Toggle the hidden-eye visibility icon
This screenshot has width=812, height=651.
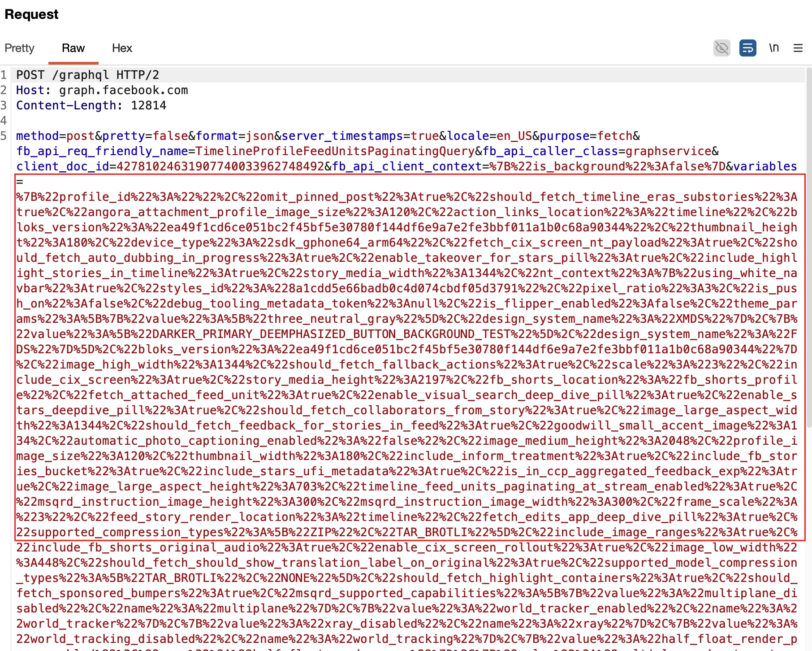point(721,48)
